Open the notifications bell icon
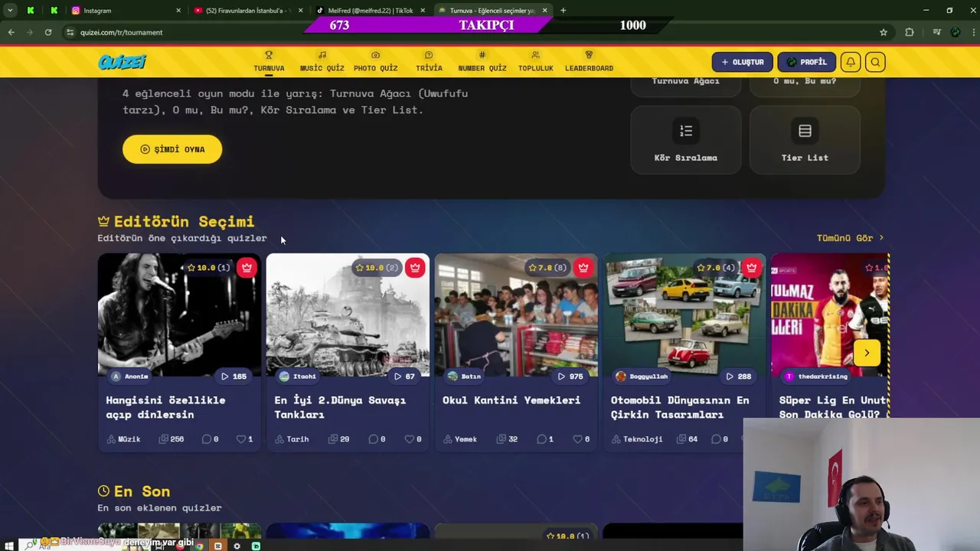980x551 pixels. coord(851,62)
